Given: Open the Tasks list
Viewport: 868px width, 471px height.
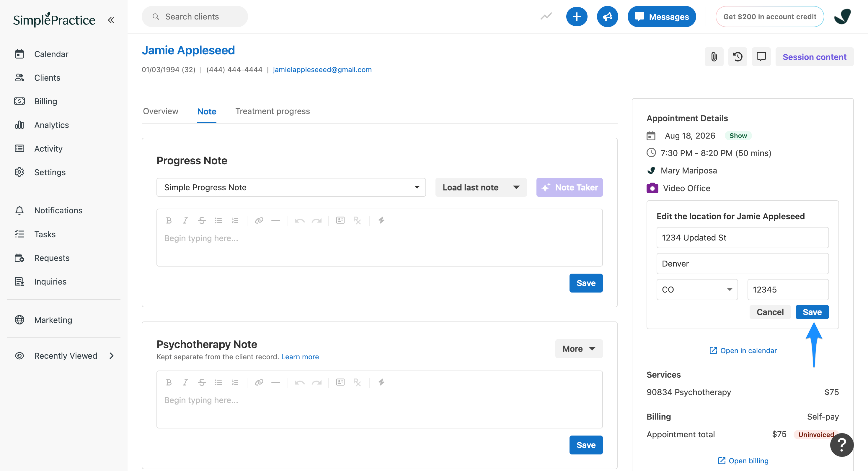Looking at the screenshot, I should tap(45, 234).
